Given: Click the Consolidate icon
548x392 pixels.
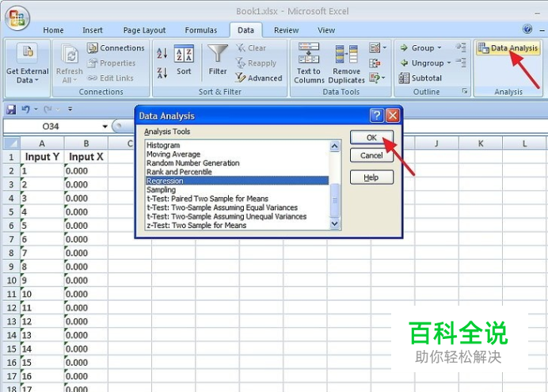Looking at the screenshot, I should [375, 63].
